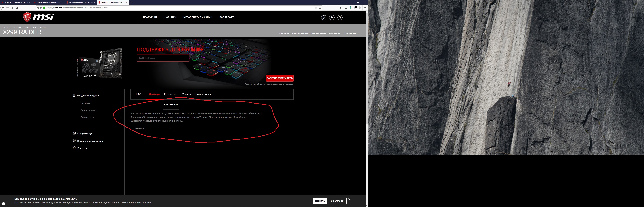Click the browser Forward arrow button
The width and height of the screenshot is (644, 207).
pos(7,8)
